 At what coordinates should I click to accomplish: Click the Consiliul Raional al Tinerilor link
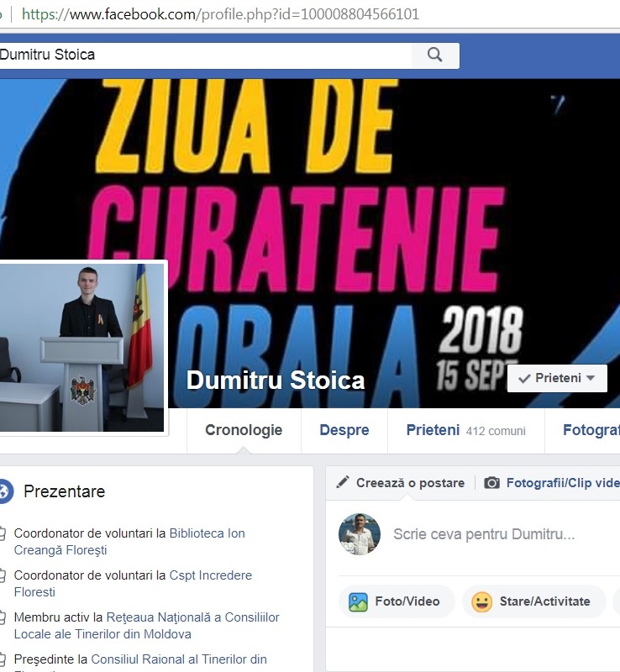coord(179,659)
